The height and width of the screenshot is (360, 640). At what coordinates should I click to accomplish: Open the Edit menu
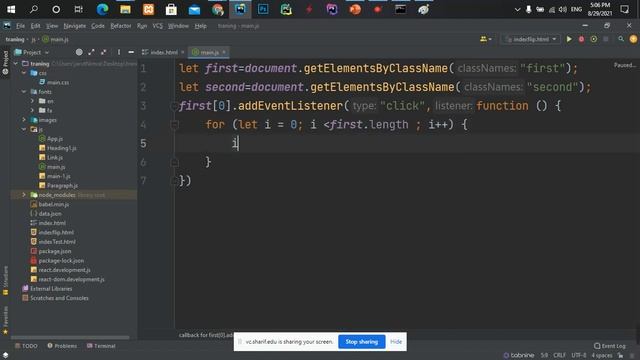[x=36, y=26]
